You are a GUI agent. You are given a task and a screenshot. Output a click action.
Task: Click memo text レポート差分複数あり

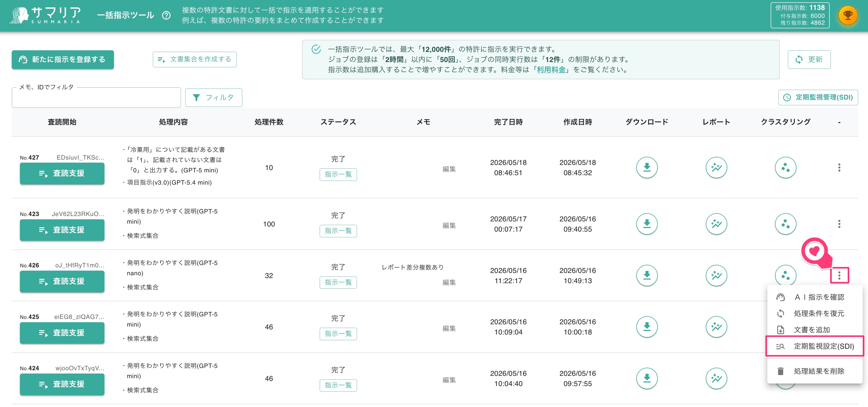click(413, 267)
